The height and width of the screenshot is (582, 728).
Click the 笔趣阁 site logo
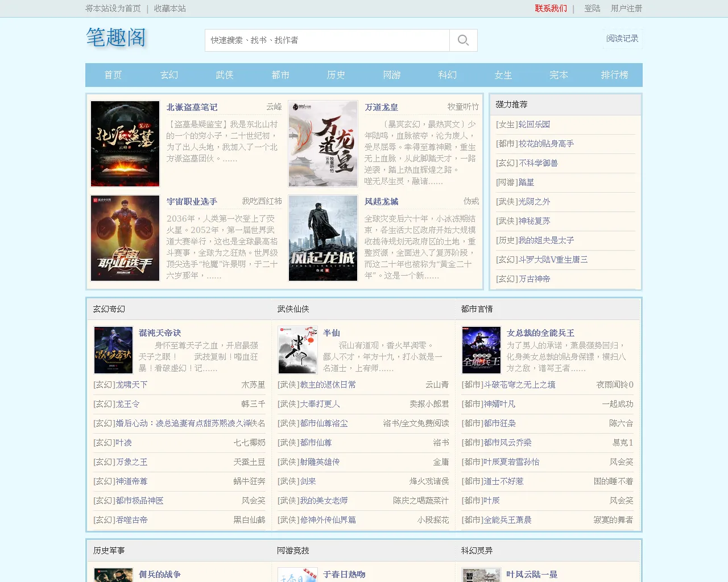pyautogui.click(x=116, y=38)
